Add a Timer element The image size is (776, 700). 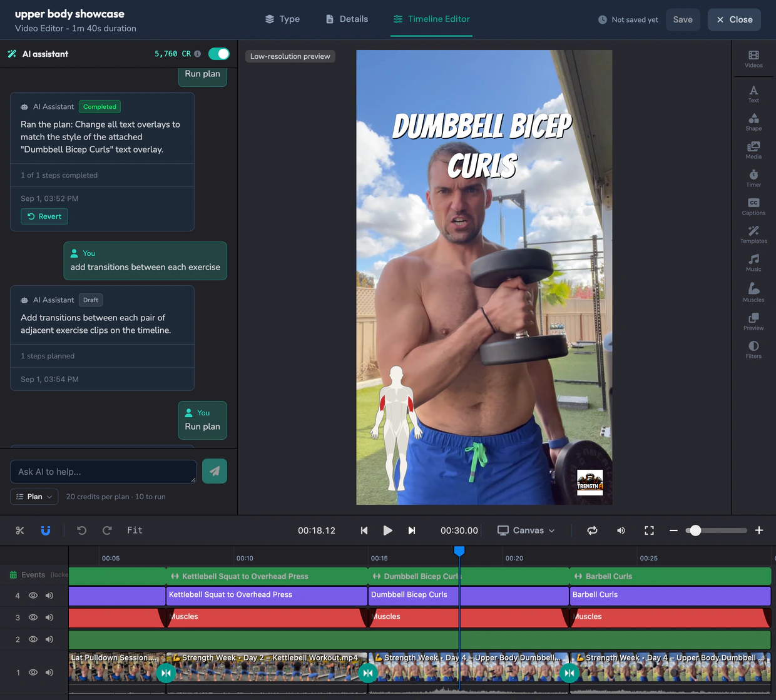(x=753, y=178)
